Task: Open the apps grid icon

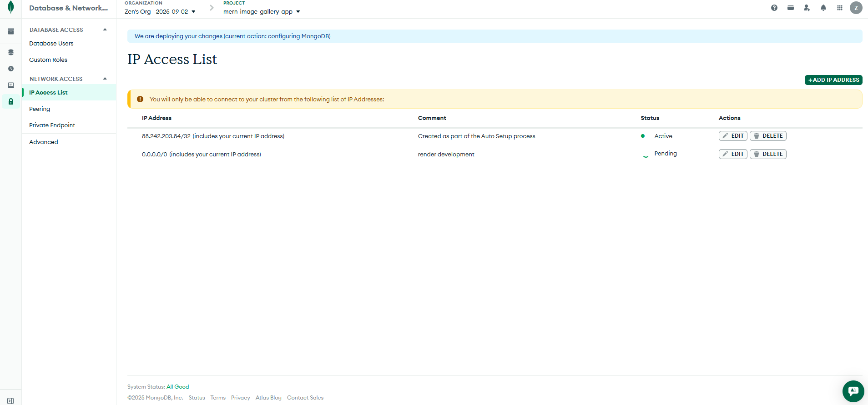Action: coord(839,8)
